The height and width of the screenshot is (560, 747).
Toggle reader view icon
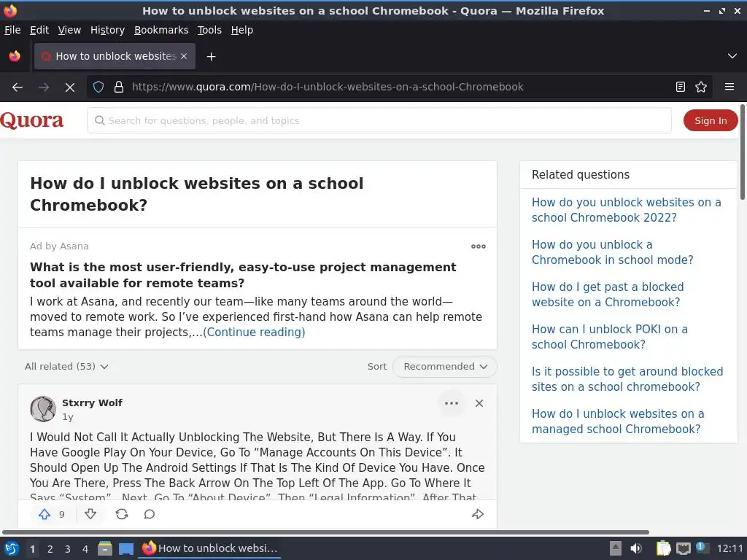point(681,87)
